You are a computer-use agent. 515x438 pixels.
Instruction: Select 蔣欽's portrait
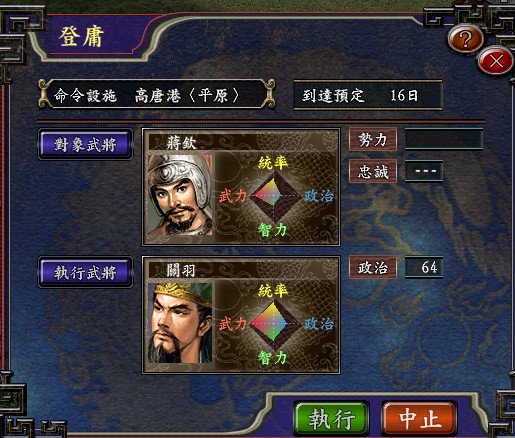[180, 195]
